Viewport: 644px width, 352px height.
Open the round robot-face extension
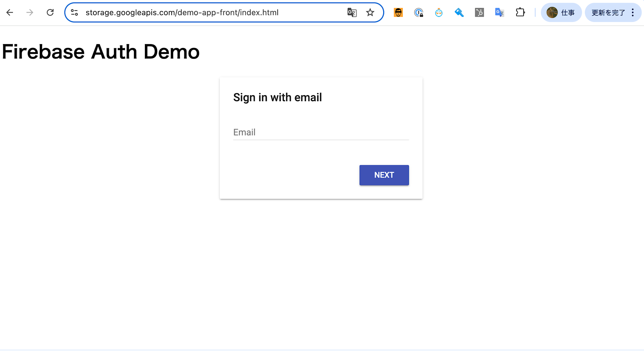(x=439, y=13)
